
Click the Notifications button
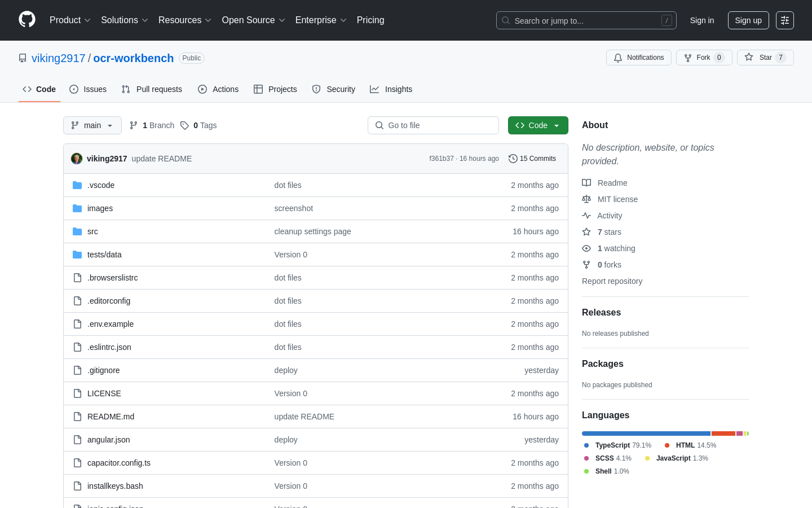(639, 58)
